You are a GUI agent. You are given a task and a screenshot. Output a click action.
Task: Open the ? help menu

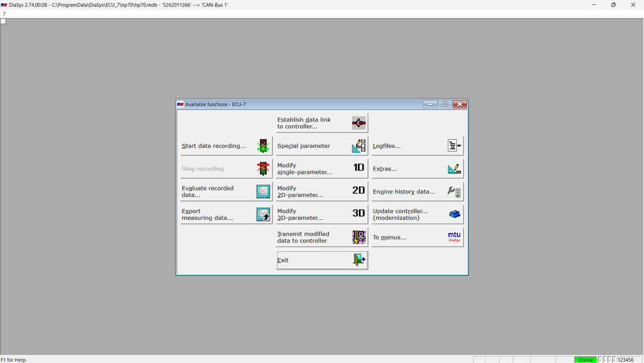point(4,14)
